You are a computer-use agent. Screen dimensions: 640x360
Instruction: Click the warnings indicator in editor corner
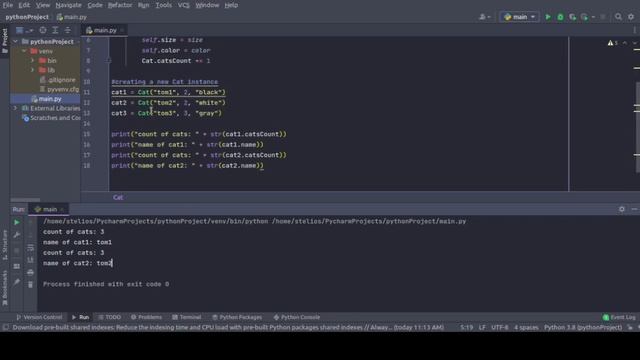(613, 43)
